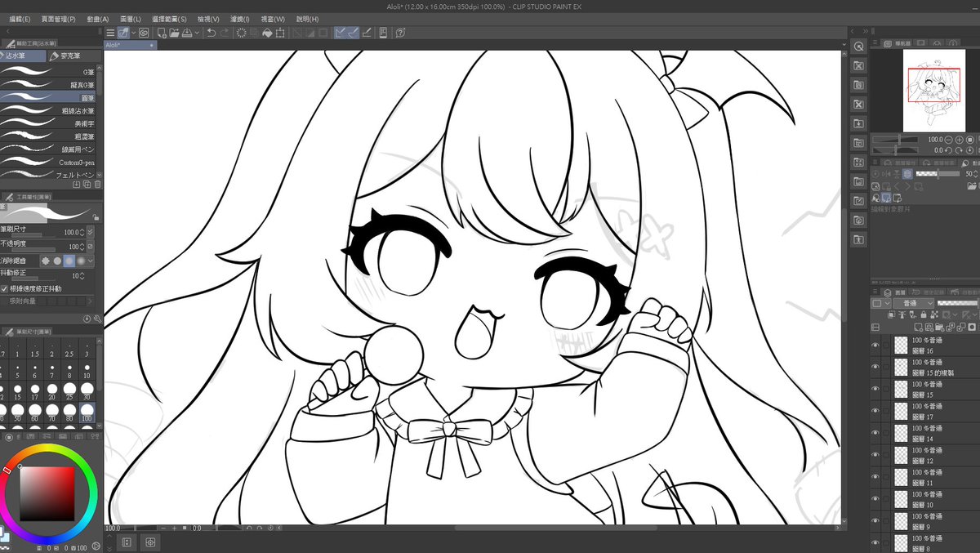Select the CustomG-pen brush
Viewport: 980px width, 553px height.
pos(49,162)
